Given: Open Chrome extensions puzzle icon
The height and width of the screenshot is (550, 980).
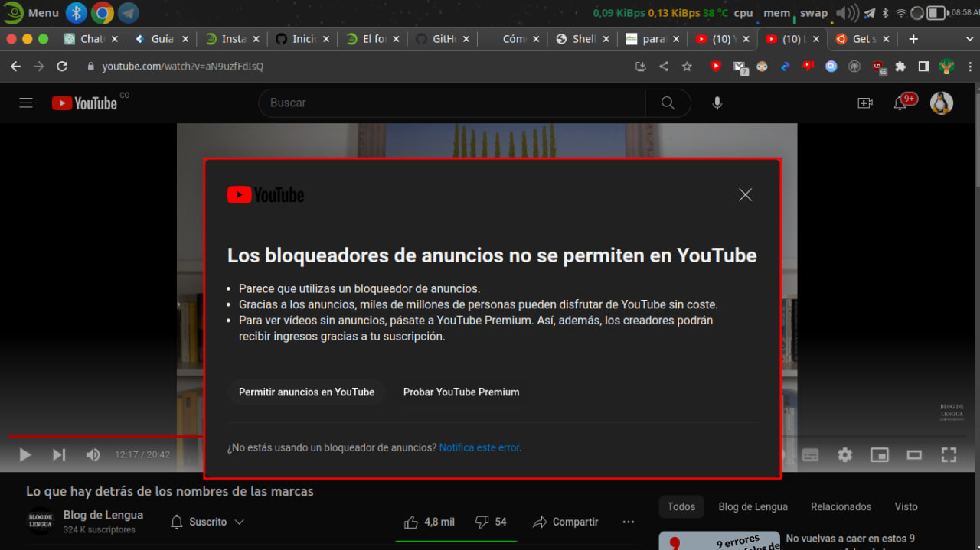Looking at the screenshot, I should click(x=900, y=67).
